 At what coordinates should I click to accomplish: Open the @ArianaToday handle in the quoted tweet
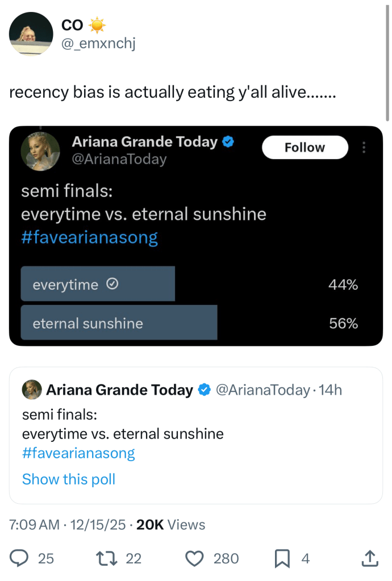coord(263,390)
